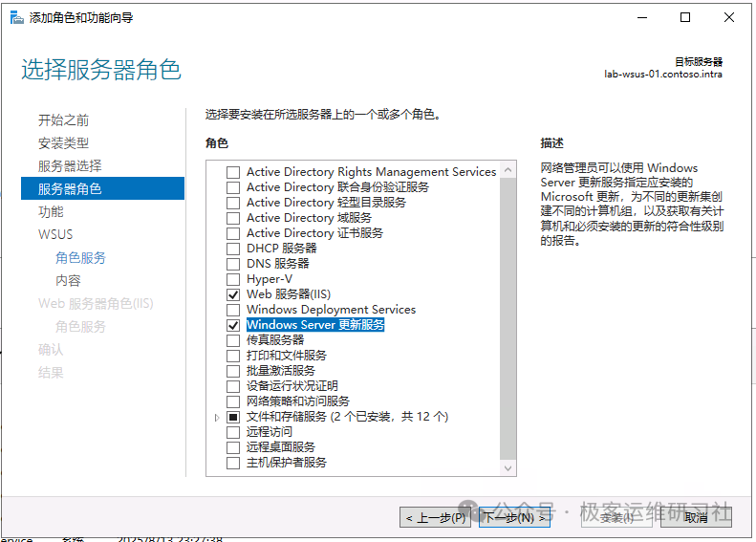Viewport: 756px width, 542px height.
Task: Check Active Directory 轻型目录服务 checkbox
Action: tap(233, 203)
